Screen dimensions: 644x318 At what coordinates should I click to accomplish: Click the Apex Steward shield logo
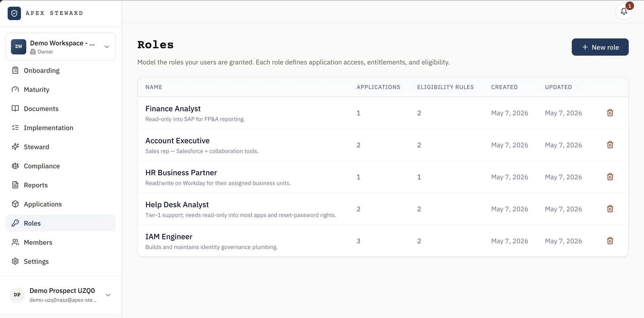(14, 13)
